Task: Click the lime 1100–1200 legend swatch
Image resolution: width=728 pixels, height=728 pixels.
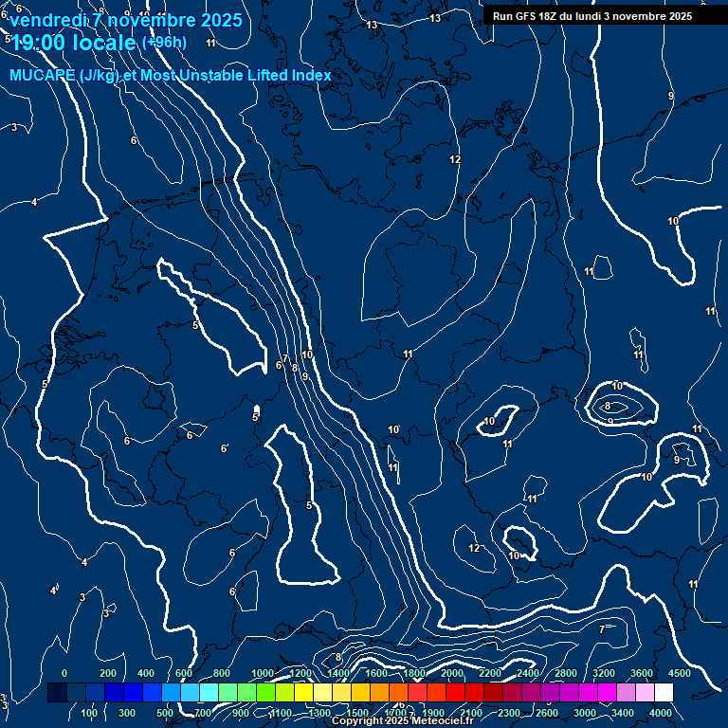Action: pyautogui.click(x=284, y=692)
